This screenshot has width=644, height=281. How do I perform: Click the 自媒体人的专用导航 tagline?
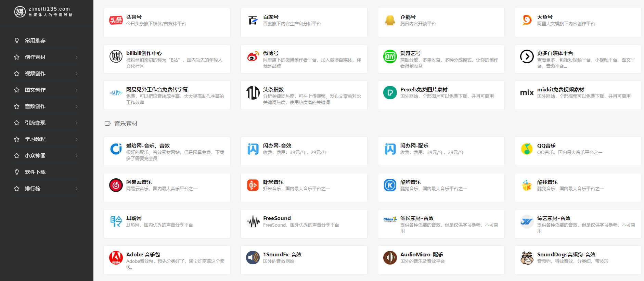click(51, 15)
